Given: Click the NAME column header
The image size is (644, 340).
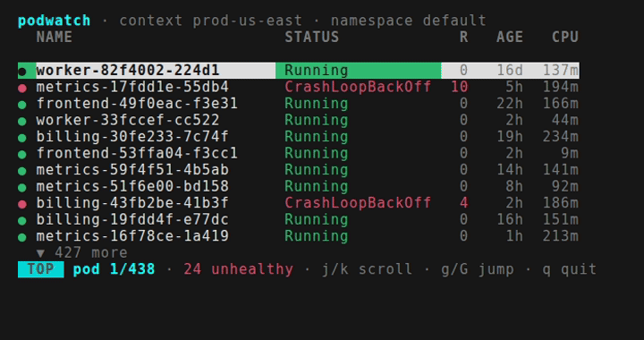Looking at the screenshot, I should [x=55, y=37].
